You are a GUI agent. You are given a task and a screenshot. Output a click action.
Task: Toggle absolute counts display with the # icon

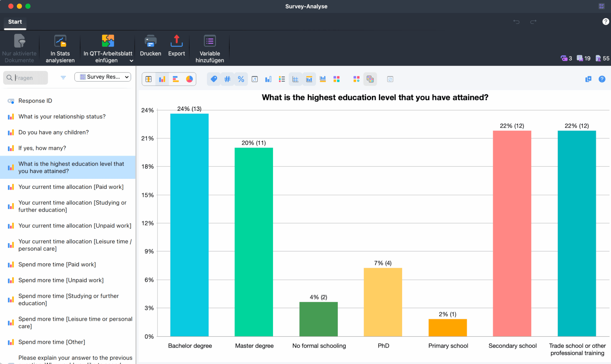pyautogui.click(x=227, y=79)
